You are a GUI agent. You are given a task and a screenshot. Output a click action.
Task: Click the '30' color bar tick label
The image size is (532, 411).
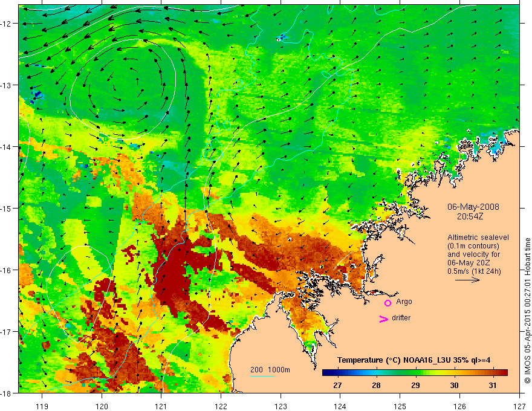(454, 385)
